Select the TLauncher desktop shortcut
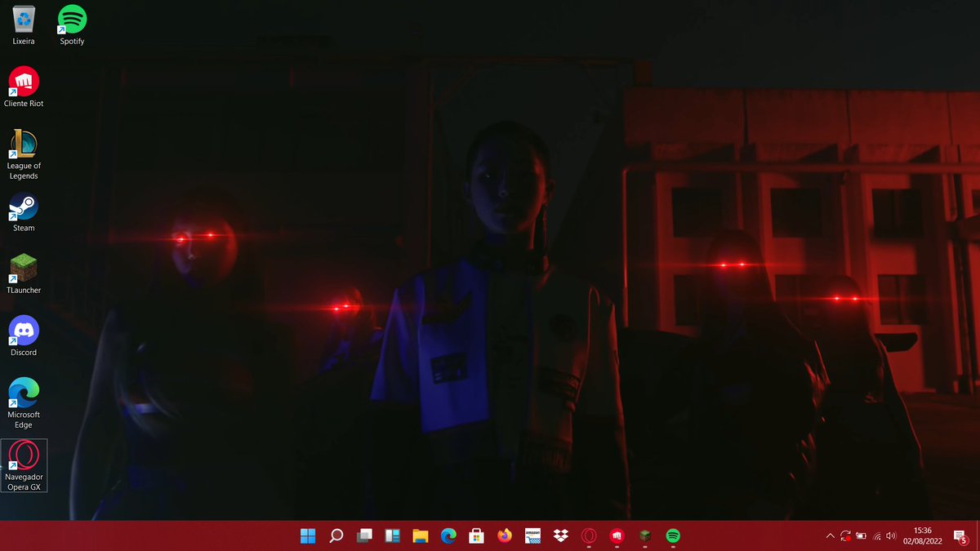 (24, 274)
